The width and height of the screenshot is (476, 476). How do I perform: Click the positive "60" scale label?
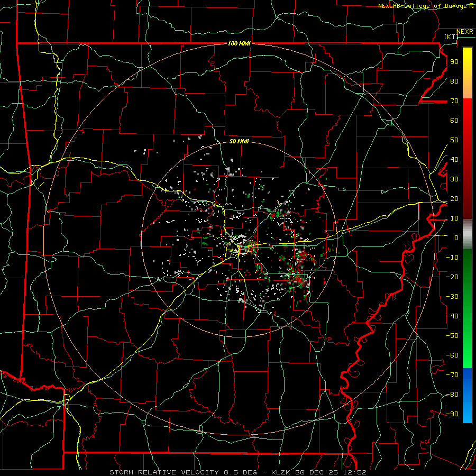(454, 121)
